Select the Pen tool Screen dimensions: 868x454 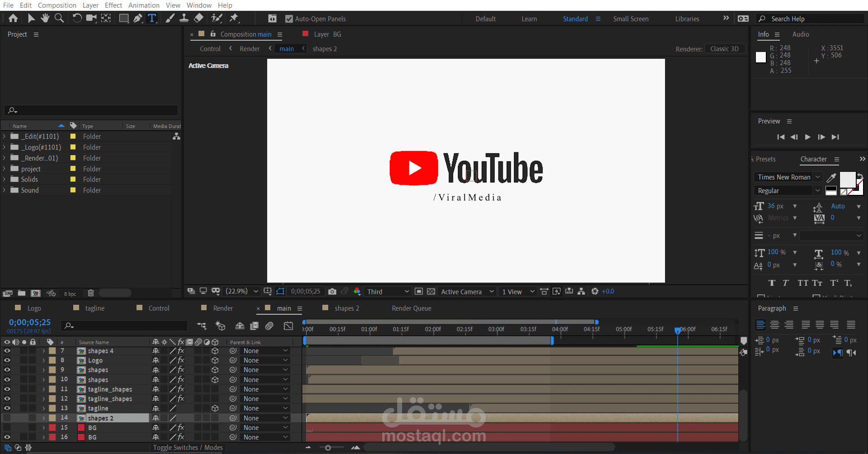point(138,19)
